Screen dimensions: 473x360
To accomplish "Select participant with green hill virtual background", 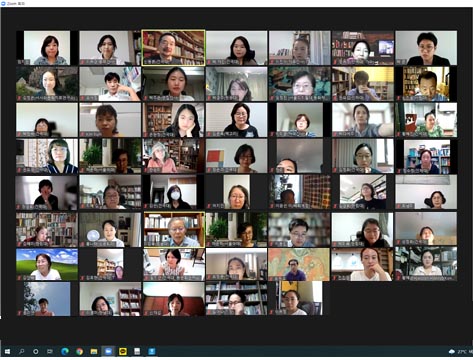I will coord(47,264).
